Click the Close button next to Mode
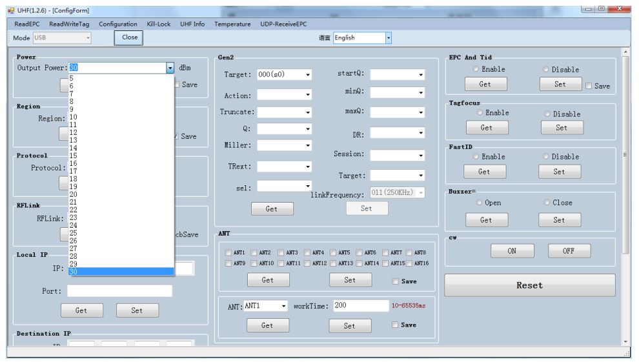Viewport: 639px width, 364px height. click(x=130, y=37)
